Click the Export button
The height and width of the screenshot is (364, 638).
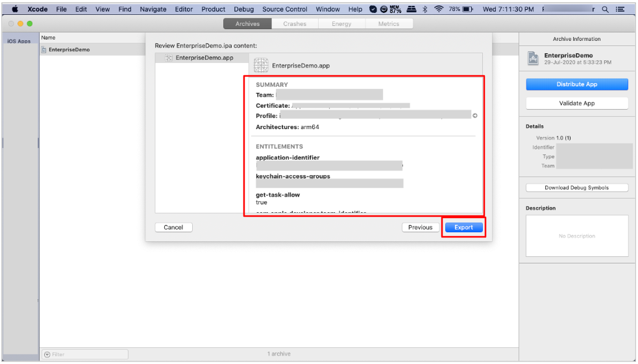coord(464,227)
